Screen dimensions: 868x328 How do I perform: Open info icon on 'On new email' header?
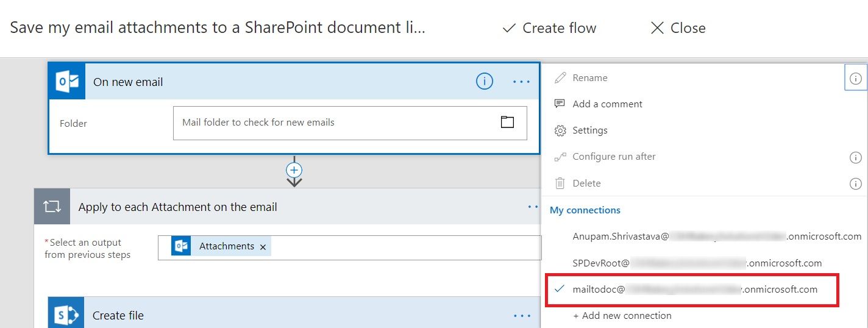pyautogui.click(x=485, y=81)
